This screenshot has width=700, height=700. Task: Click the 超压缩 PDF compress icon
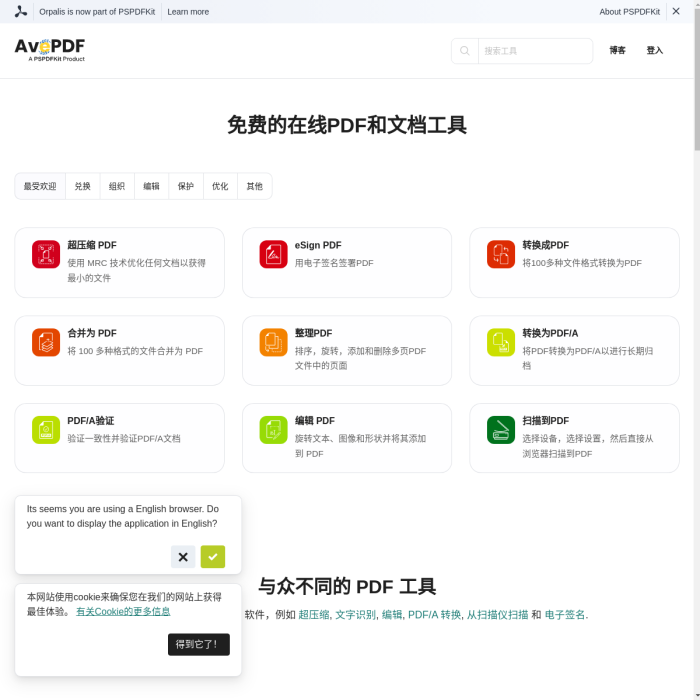click(x=46, y=254)
